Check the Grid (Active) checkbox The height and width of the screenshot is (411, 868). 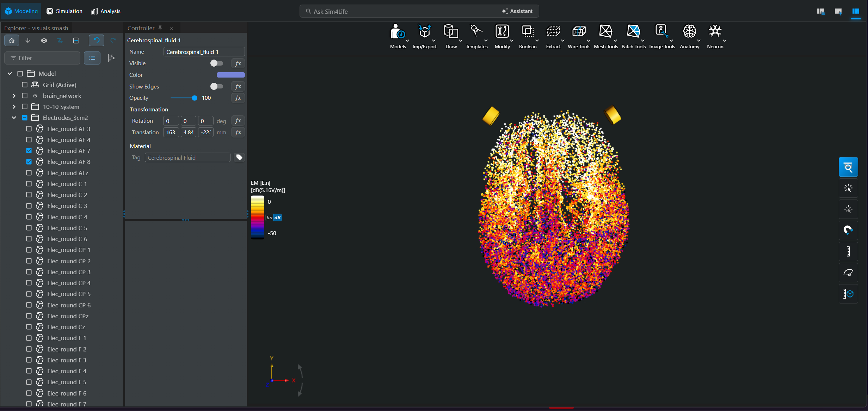click(x=25, y=85)
